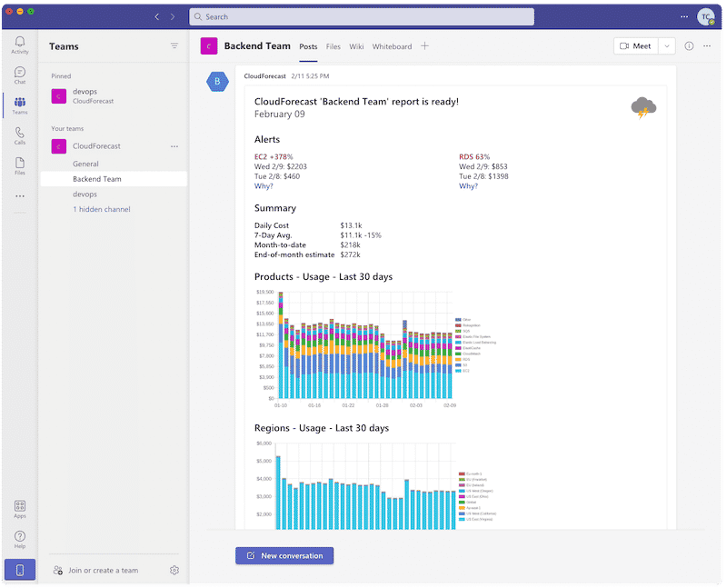Viewport: 727px width, 588px height.
Task: Click the mobile app download icon
Action: click(20, 570)
